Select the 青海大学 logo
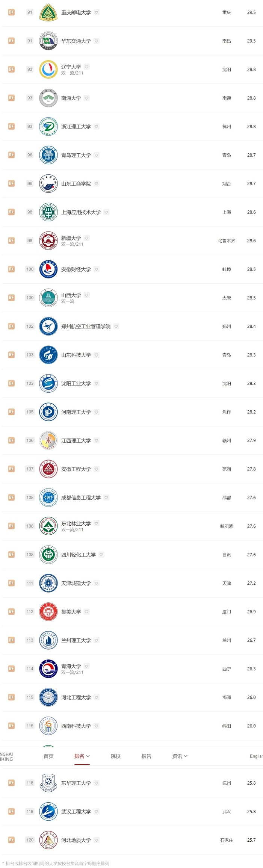The width and height of the screenshot is (263, 868). (x=48, y=669)
